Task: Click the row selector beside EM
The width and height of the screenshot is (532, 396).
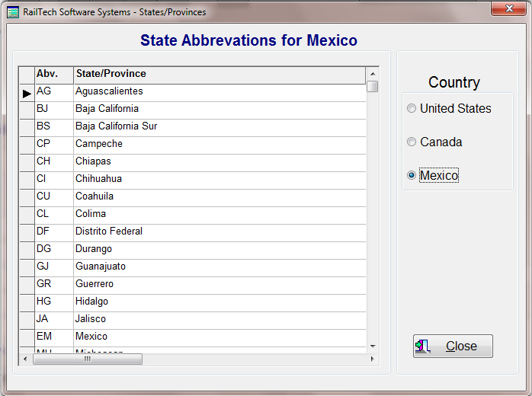Action: pyautogui.click(x=27, y=338)
